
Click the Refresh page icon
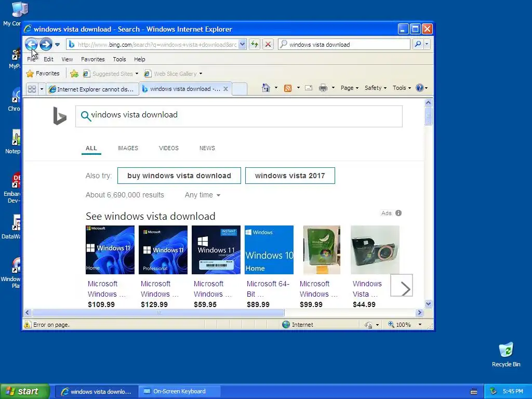(255, 45)
